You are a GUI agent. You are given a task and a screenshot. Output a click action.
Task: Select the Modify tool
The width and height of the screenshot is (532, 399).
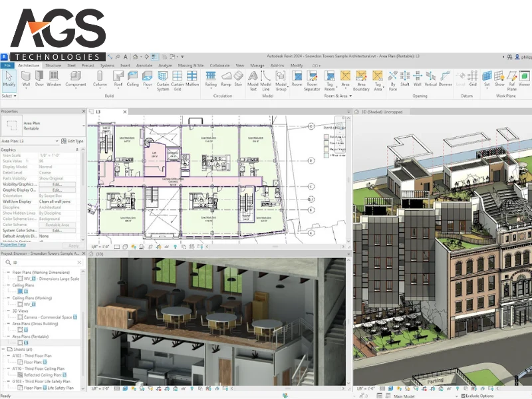click(9, 78)
